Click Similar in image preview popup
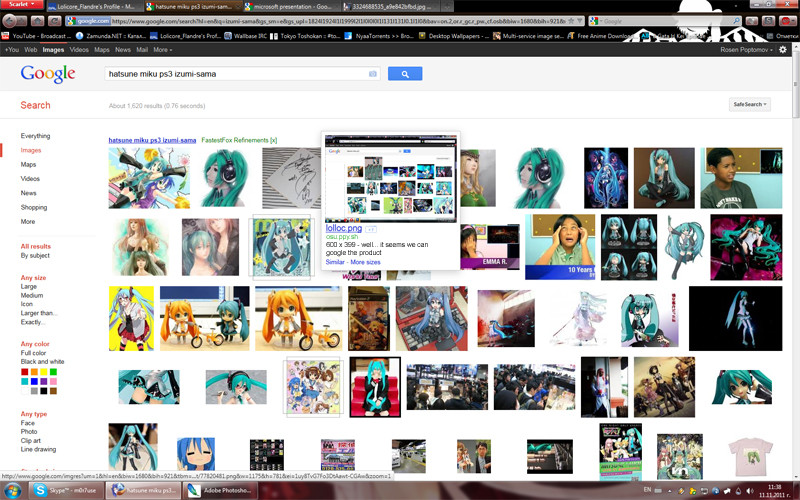Viewport: 800px width, 500px height. point(335,262)
